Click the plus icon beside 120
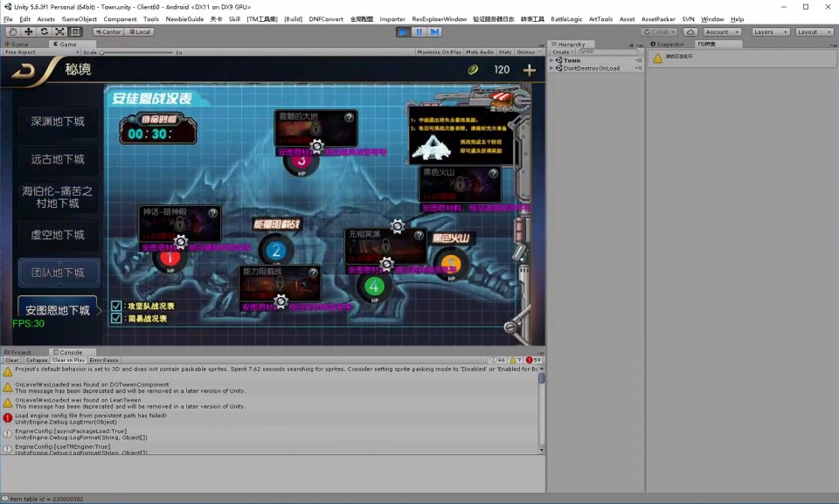The width and height of the screenshot is (839, 504). click(529, 70)
